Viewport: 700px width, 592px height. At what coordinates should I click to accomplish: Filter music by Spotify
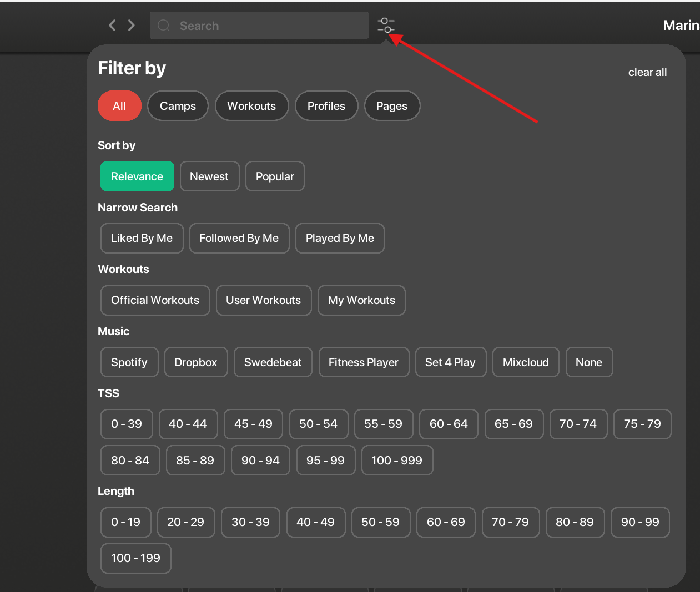pyautogui.click(x=129, y=362)
